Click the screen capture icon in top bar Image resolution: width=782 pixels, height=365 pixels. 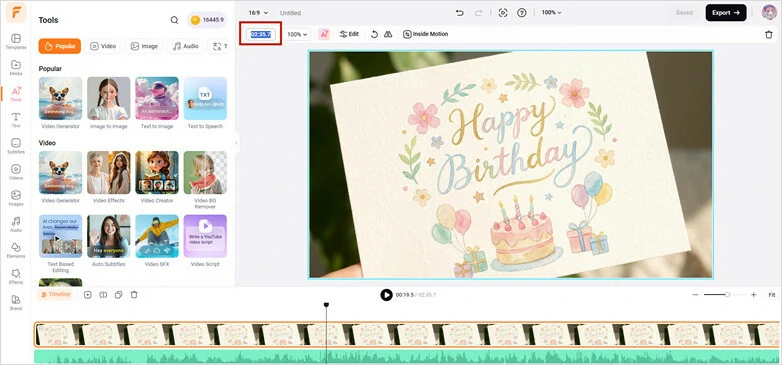click(x=503, y=13)
